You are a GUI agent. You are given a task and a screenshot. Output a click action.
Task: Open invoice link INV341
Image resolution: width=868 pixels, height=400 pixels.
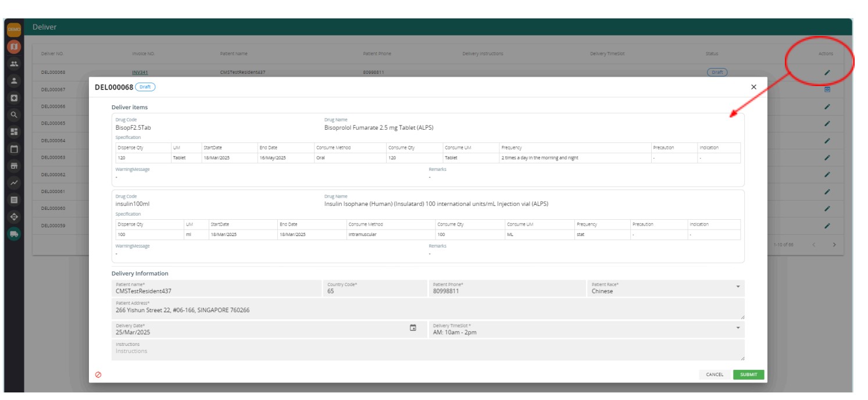coord(140,73)
